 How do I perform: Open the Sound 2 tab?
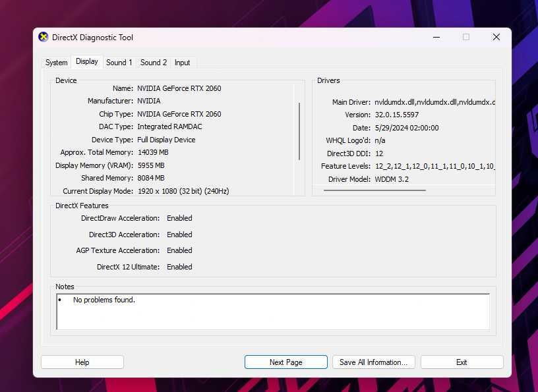click(x=154, y=63)
